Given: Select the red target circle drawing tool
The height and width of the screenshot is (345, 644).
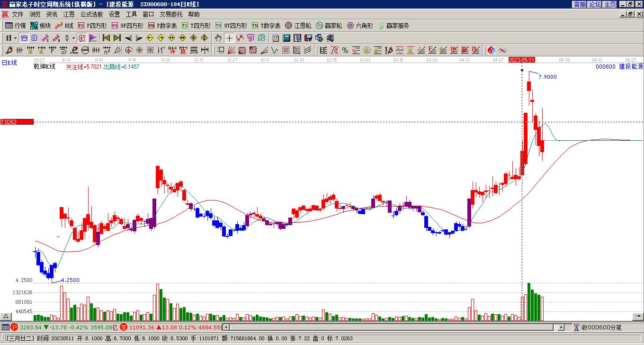Looking at the screenshot, I should tap(129, 50).
